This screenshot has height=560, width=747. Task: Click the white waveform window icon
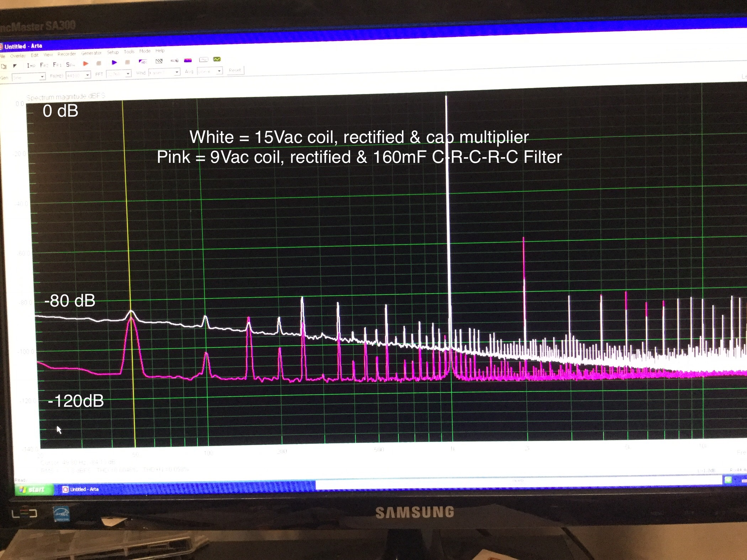click(203, 59)
